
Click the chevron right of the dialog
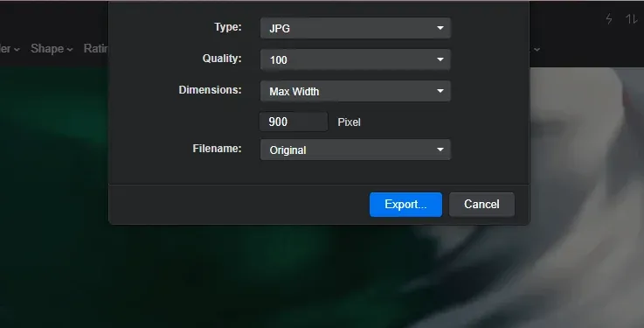[x=537, y=50]
